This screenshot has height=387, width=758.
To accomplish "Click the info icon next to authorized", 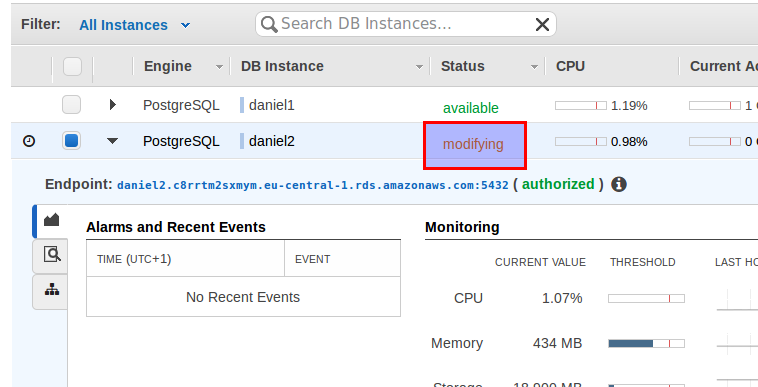I will (x=619, y=185).
